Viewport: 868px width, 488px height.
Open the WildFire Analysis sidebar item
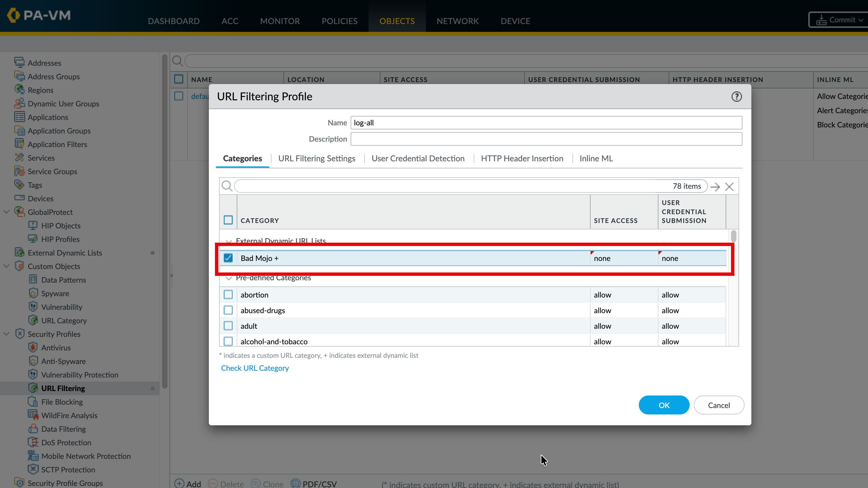coord(69,415)
